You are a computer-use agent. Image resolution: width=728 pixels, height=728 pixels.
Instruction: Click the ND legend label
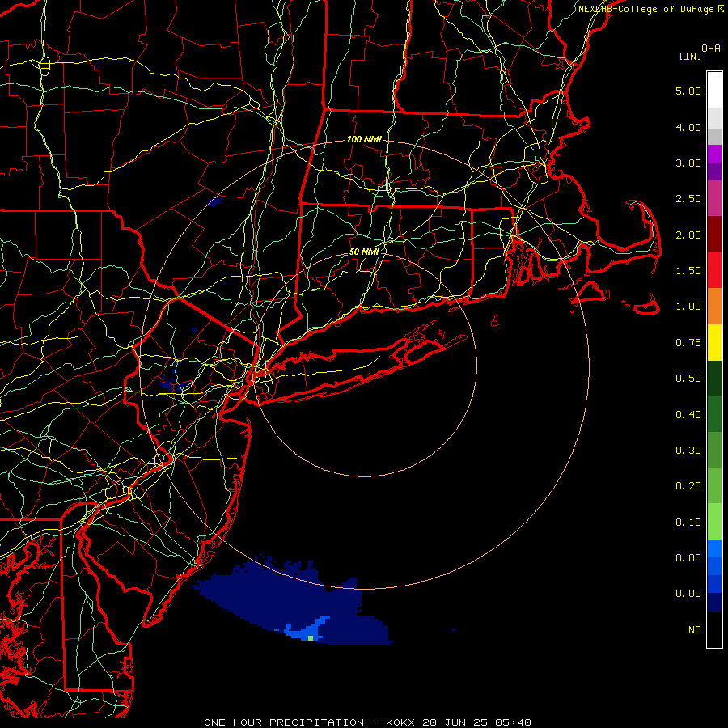pos(695,630)
